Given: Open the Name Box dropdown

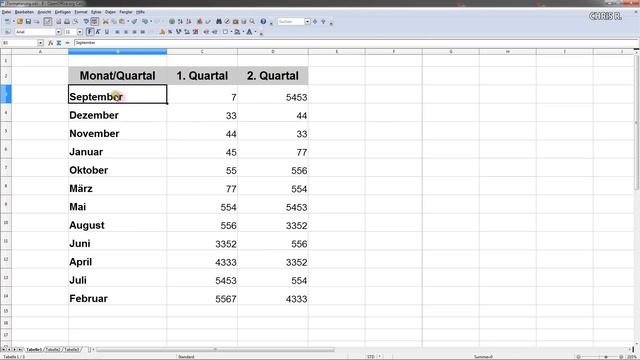Looking at the screenshot, I should [x=40, y=43].
